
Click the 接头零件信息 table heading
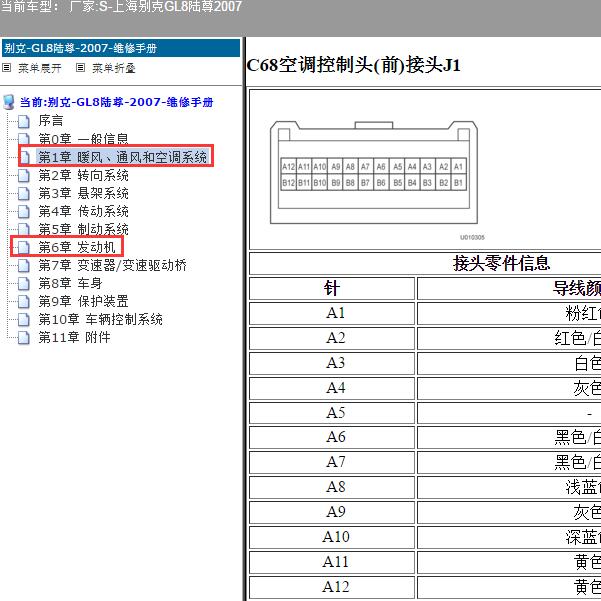[501, 263]
